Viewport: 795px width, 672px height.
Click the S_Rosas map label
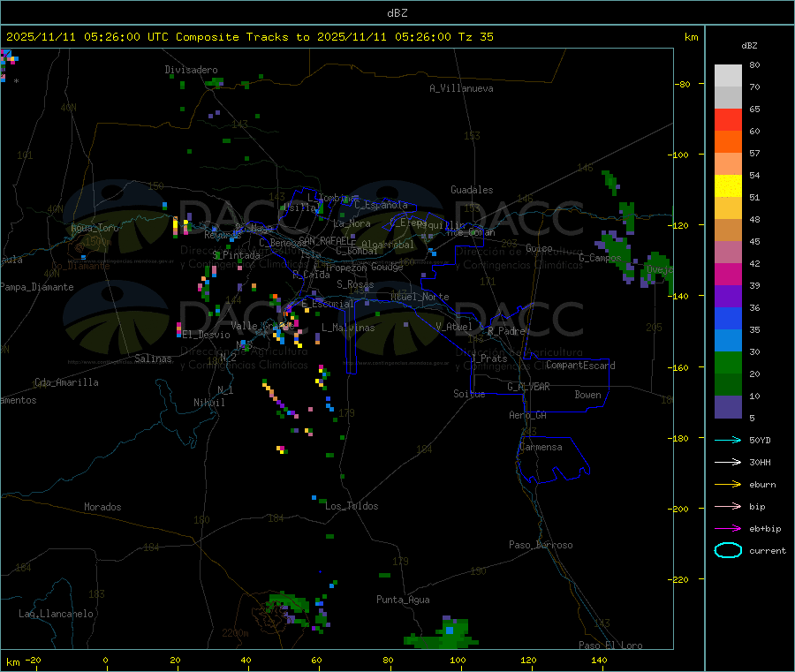point(355,285)
